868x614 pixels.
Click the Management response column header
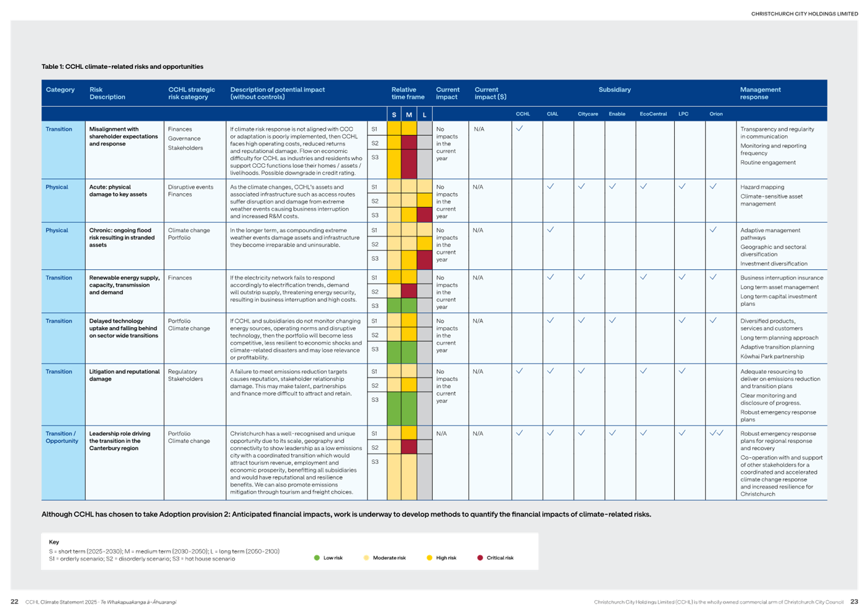coord(760,93)
